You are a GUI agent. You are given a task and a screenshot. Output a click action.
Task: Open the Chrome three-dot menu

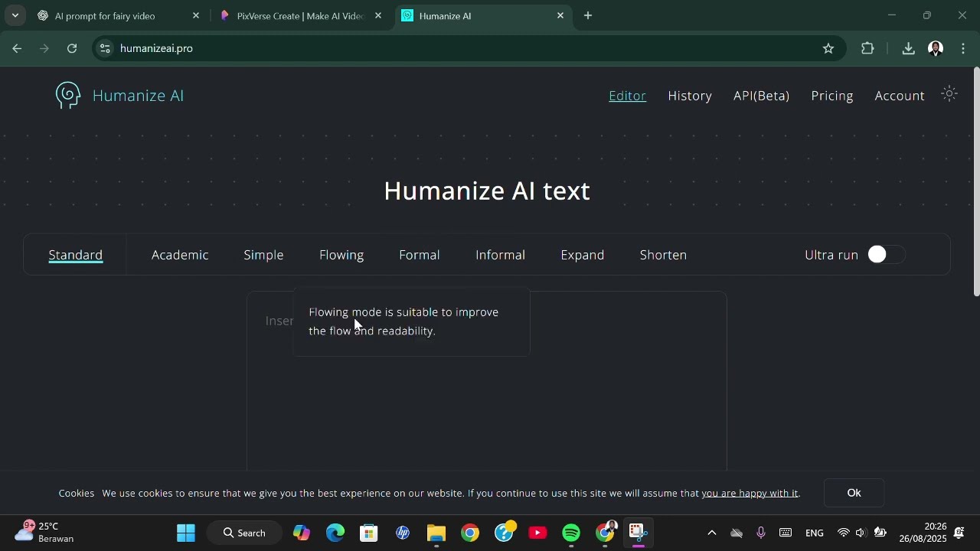pos(964,48)
